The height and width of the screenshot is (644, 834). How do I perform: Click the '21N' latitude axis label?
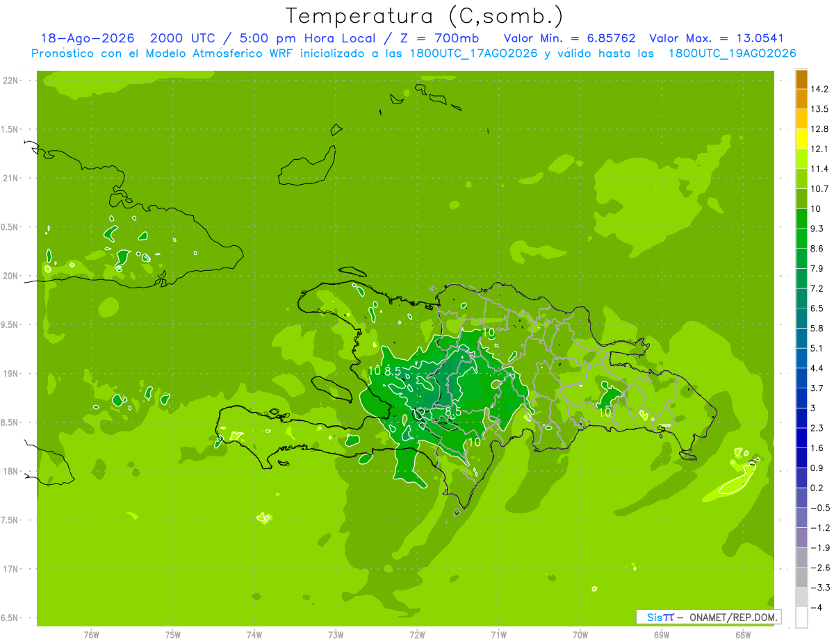click(12, 179)
